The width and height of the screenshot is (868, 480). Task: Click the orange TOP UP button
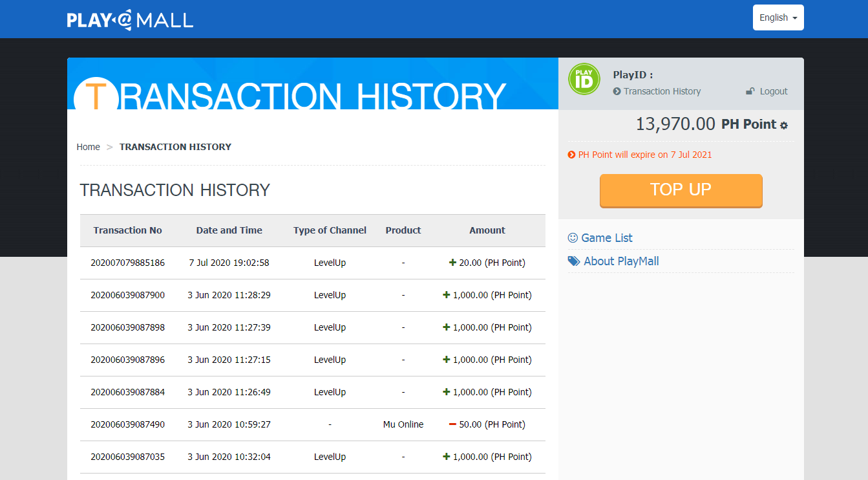[x=681, y=190]
